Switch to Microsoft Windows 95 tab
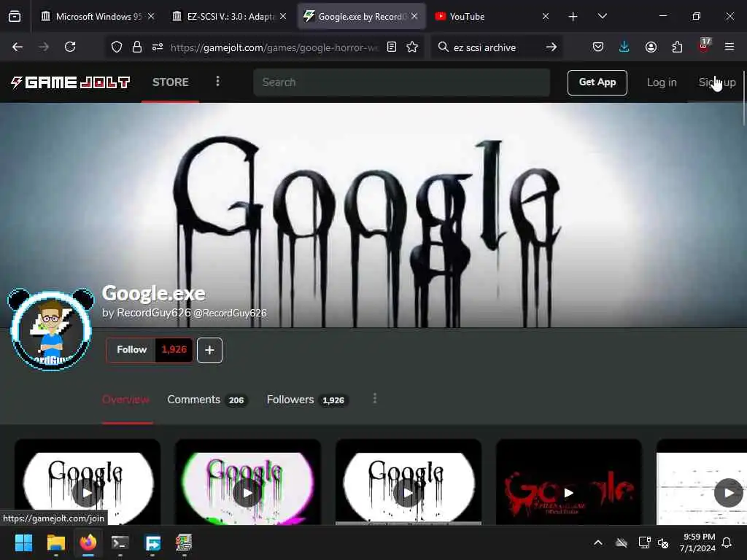This screenshot has height=560, width=747. (x=98, y=17)
